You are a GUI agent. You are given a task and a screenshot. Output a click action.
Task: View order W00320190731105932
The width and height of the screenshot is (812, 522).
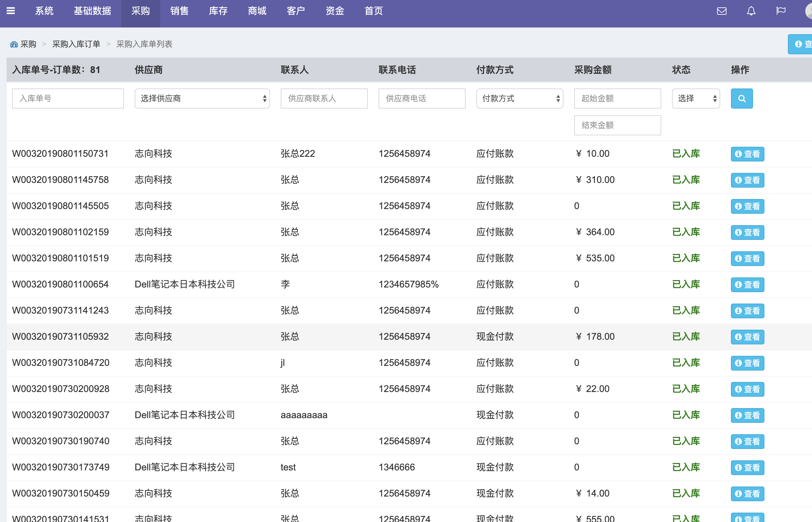(x=748, y=337)
